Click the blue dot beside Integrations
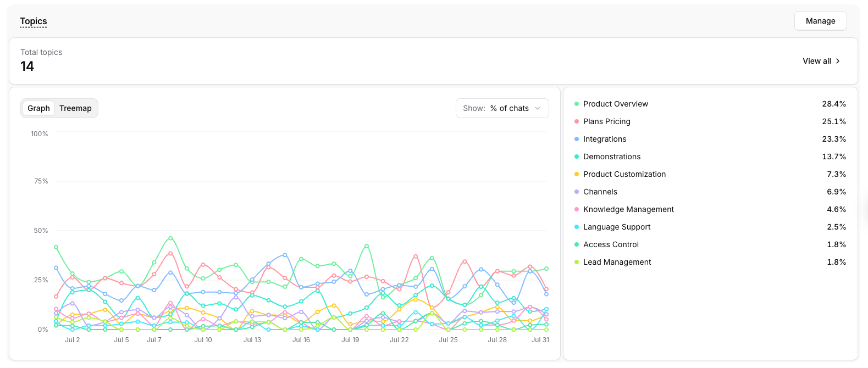This screenshot has width=868, height=368. coord(576,139)
